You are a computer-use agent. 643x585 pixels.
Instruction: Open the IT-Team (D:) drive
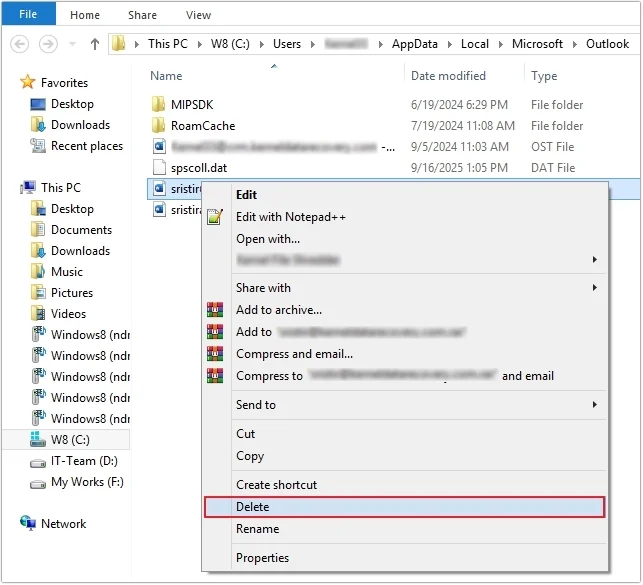click(84, 461)
